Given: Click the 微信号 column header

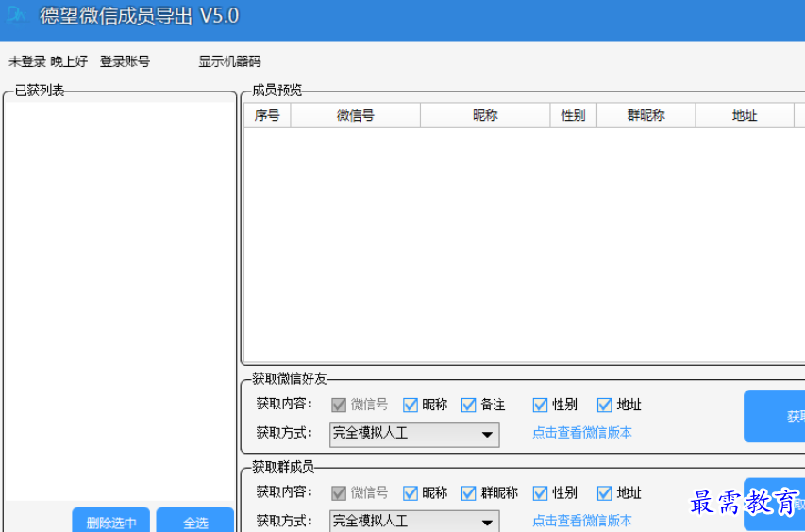Looking at the screenshot, I should 355,115.
